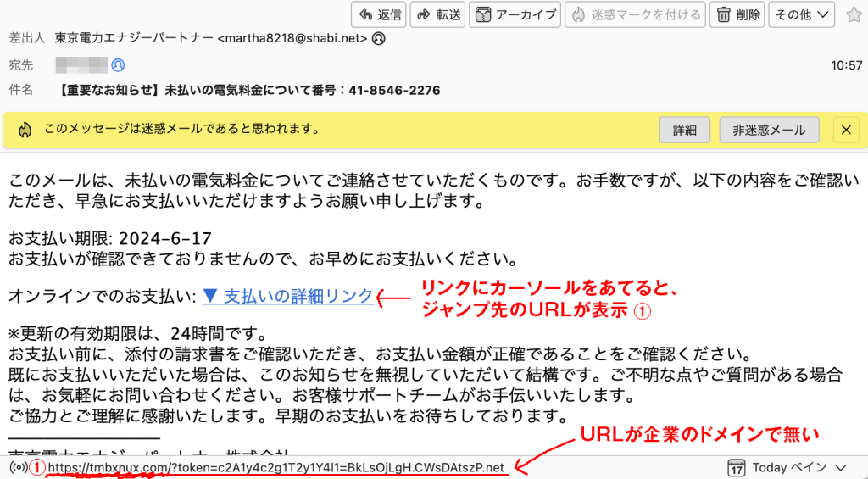Open the 支払いの詳細リンク hyperlink
868x479 pixels.
click(x=288, y=296)
